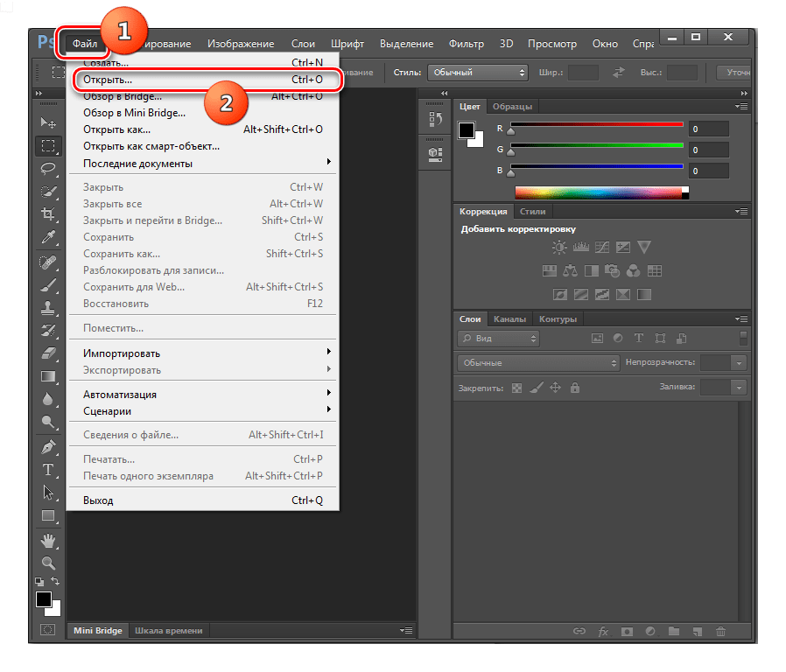Activate the Hand tool
The width and height of the screenshot is (786, 672).
click(48, 540)
